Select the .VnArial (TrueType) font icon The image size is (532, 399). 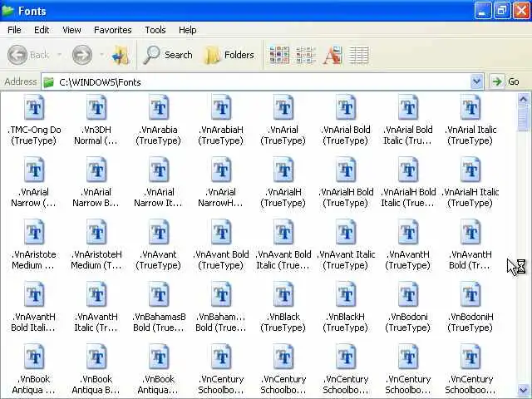click(x=283, y=107)
